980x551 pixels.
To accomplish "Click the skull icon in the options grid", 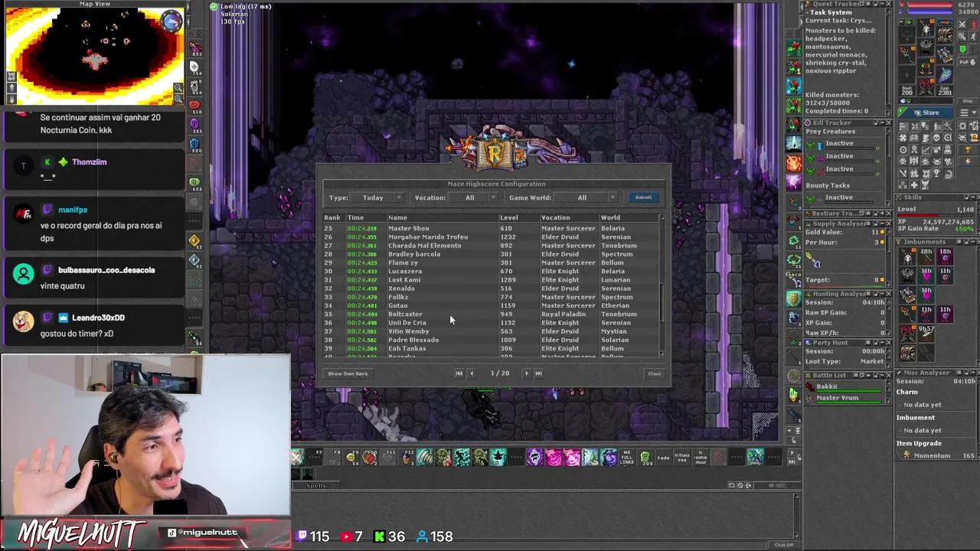I will click(x=936, y=138).
